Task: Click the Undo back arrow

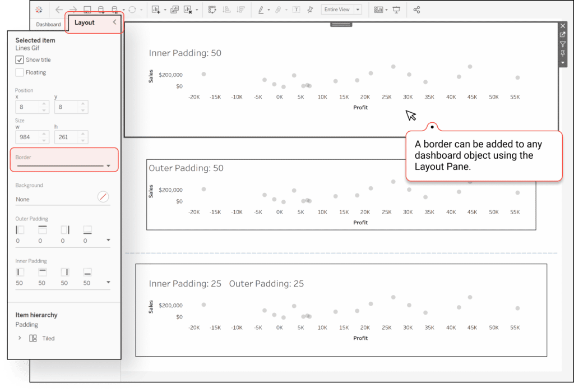Action: (58, 10)
